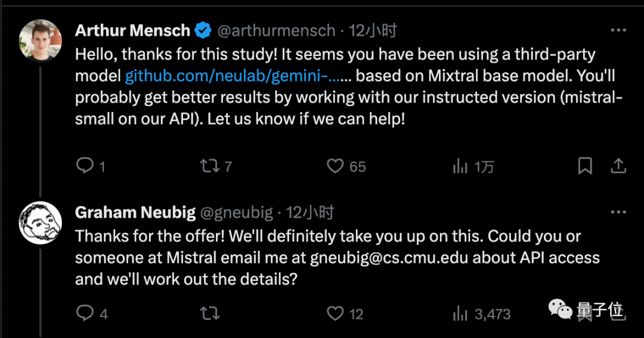644x338 pixels.
Task: Click the Arthur Mensch display name
Action: pos(132,30)
